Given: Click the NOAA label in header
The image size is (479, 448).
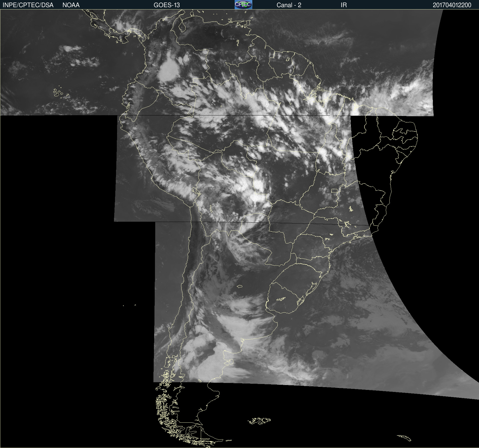Looking at the screenshot, I should [71, 5].
